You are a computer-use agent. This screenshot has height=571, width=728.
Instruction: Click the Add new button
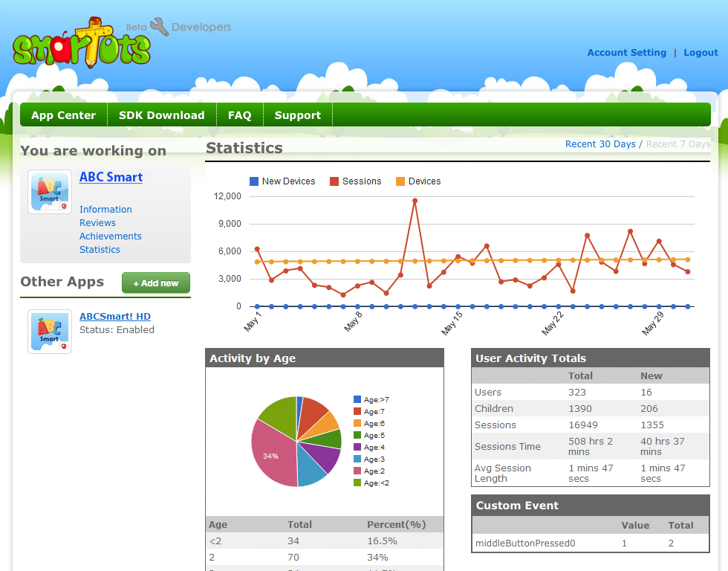[x=156, y=283]
